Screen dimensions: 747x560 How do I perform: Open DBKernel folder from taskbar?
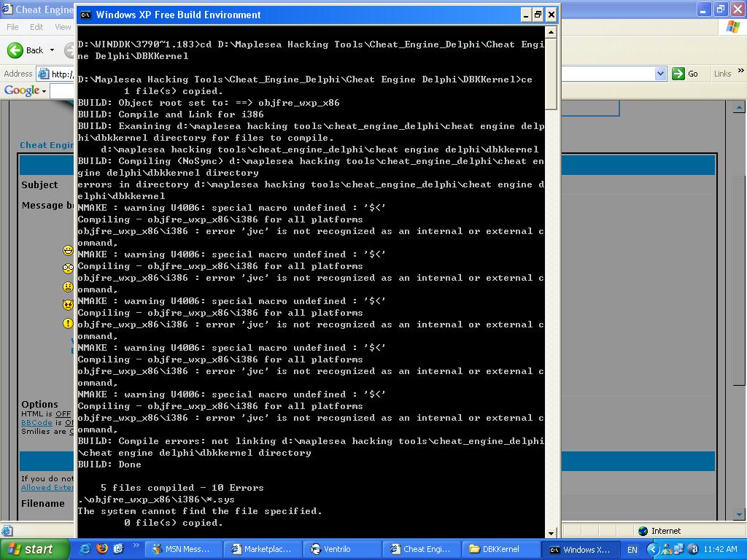click(x=501, y=550)
